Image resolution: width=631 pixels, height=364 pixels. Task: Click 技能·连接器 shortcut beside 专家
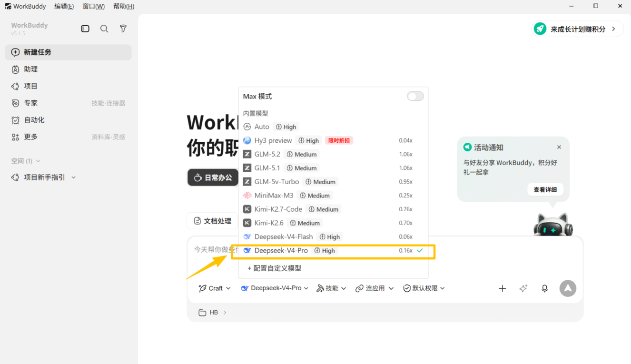(x=108, y=103)
